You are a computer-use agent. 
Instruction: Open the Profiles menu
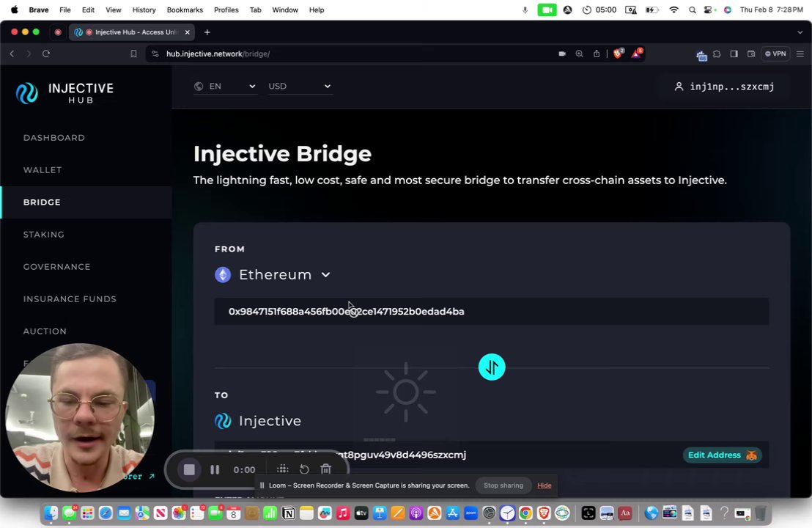(x=226, y=10)
